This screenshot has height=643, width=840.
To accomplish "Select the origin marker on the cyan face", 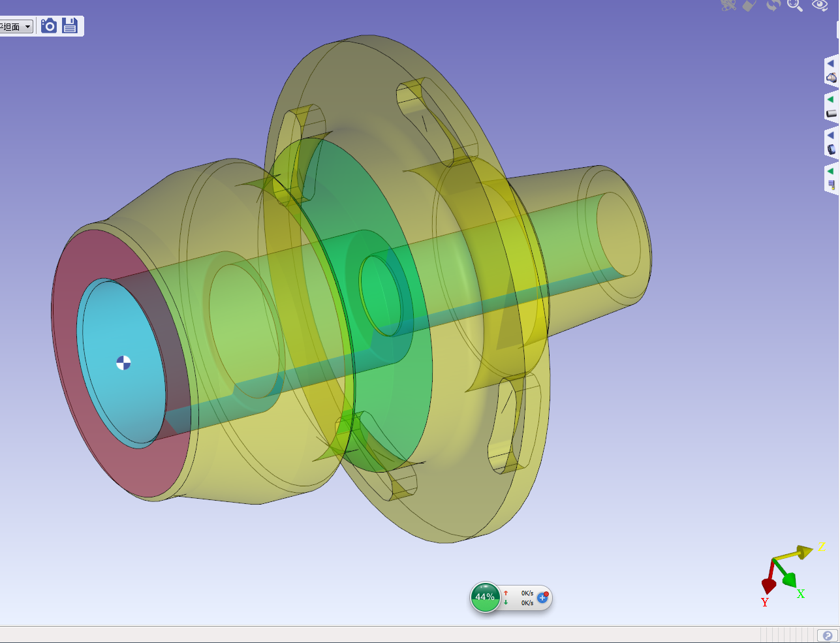I will pyautogui.click(x=123, y=363).
